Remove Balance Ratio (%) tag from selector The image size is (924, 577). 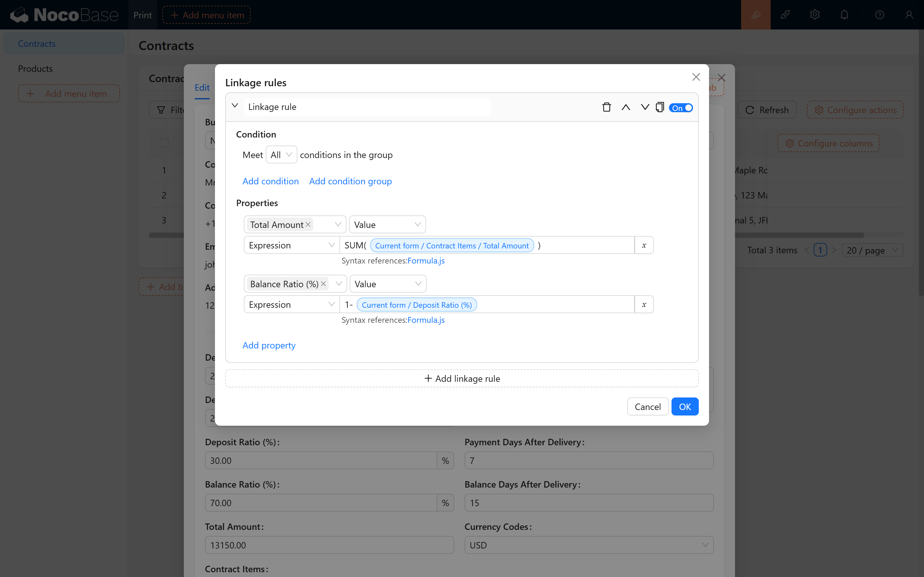coord(323,284)
